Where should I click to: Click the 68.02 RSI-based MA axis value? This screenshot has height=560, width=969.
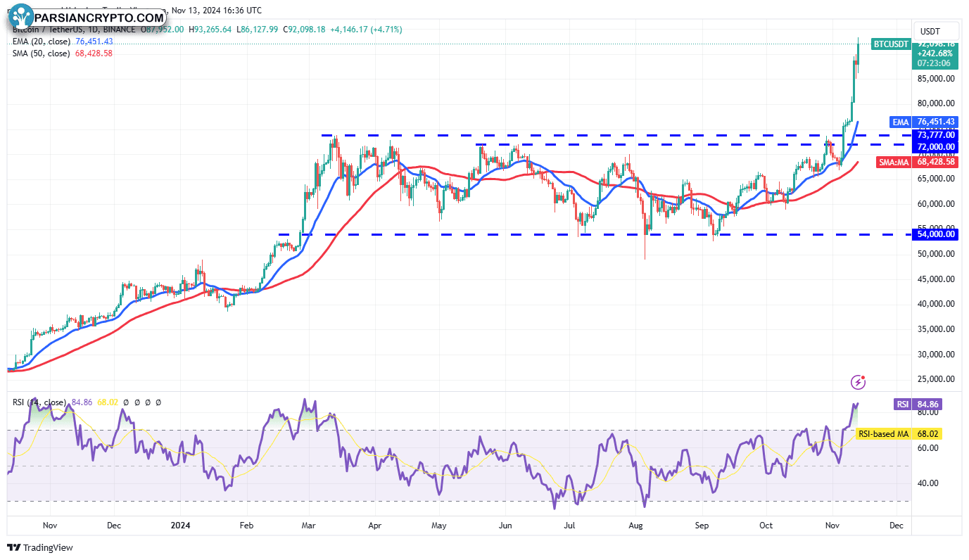coord(927,434)
